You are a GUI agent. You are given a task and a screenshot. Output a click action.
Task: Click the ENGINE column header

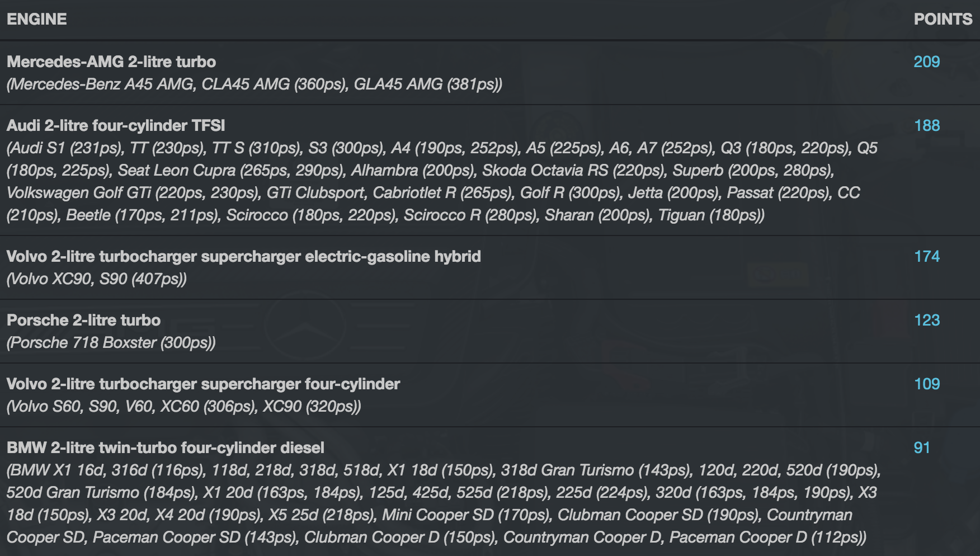click(37, 19)
